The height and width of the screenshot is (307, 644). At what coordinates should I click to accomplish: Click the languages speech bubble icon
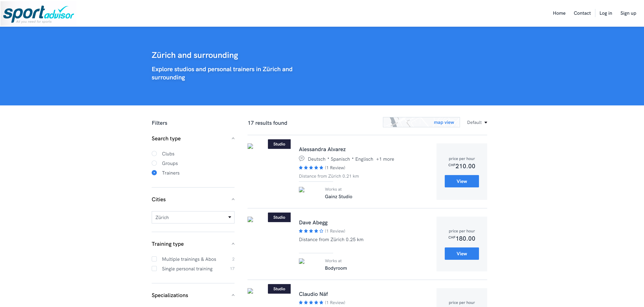coord(301,158)
